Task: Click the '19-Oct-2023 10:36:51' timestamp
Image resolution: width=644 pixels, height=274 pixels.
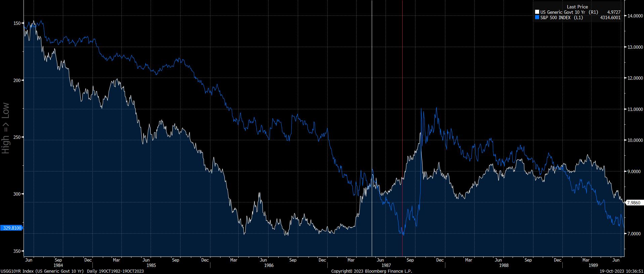Action: click(622, 271)
